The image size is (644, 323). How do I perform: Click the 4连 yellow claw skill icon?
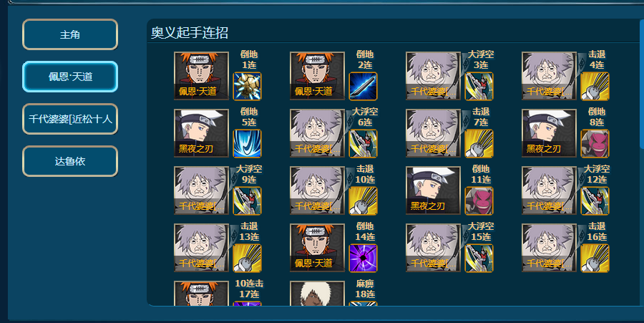click(x=595, y=86)
